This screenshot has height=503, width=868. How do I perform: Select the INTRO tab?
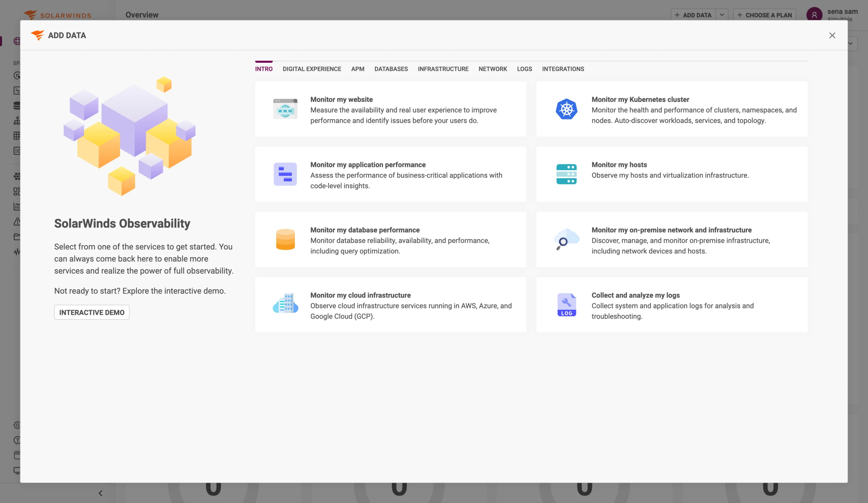(x=264, y=69)
